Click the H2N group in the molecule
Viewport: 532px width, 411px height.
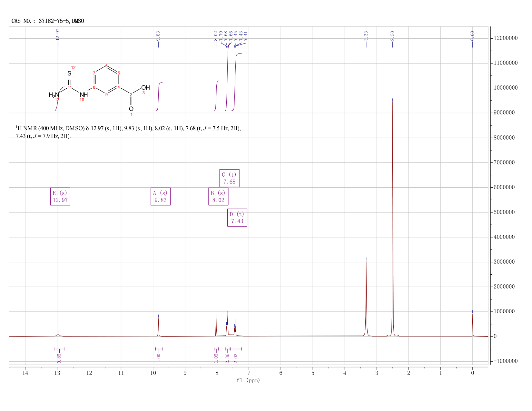pos(54,95)
